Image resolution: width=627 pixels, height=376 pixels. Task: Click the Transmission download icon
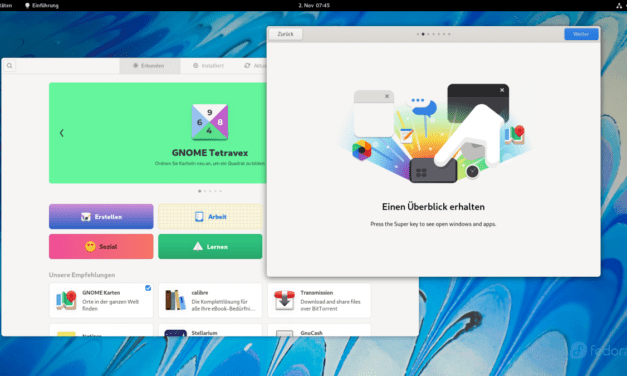(284, 300)
